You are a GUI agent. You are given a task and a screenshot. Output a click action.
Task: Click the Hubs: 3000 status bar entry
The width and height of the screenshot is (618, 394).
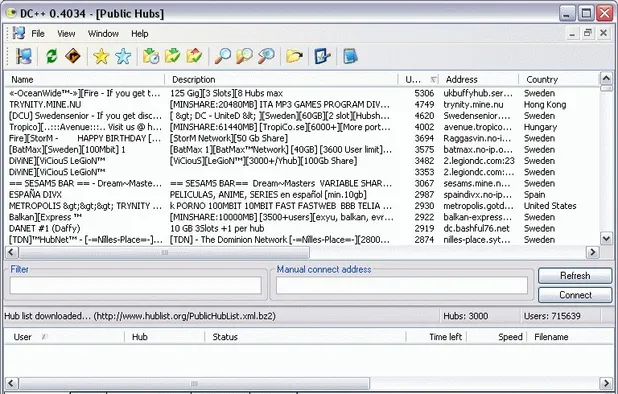(465, 316)
